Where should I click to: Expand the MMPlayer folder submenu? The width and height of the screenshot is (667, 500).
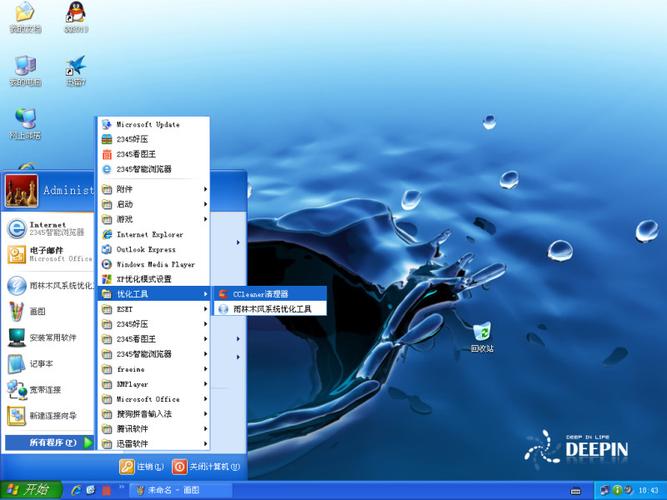tap(154, 384)
